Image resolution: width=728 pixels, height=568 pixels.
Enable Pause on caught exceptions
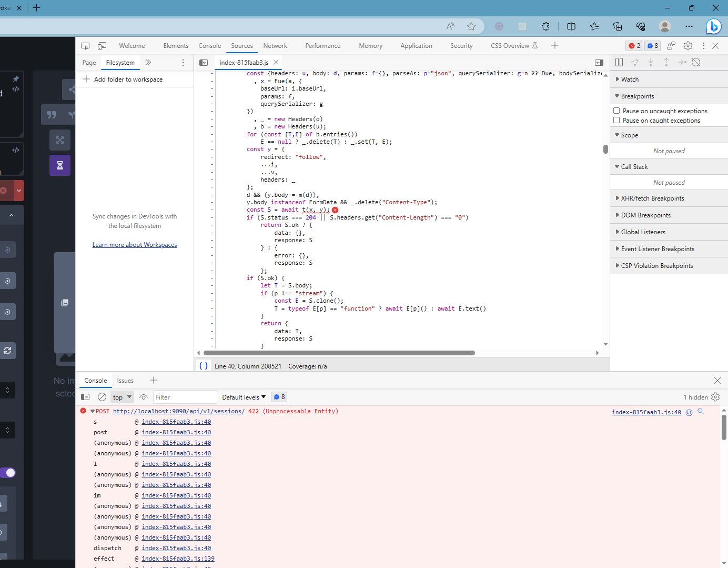point(616,120)
